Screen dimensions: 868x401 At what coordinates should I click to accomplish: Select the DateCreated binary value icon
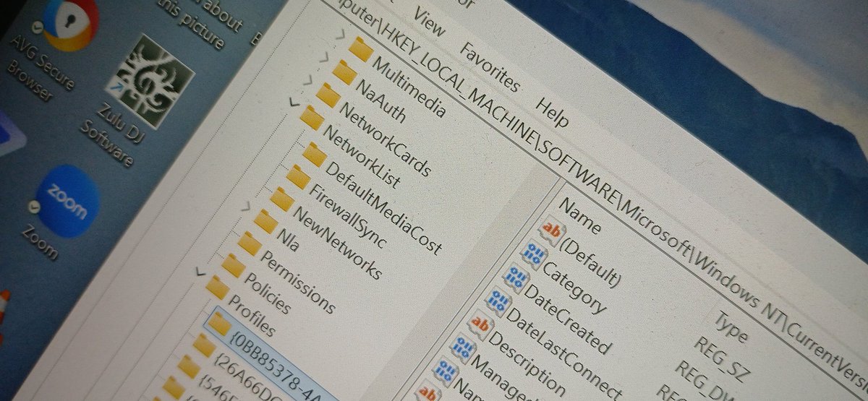point(516,277)
